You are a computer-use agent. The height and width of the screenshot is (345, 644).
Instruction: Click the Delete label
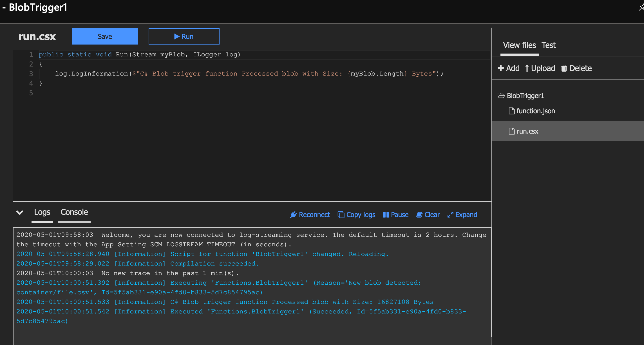[580, 68]
